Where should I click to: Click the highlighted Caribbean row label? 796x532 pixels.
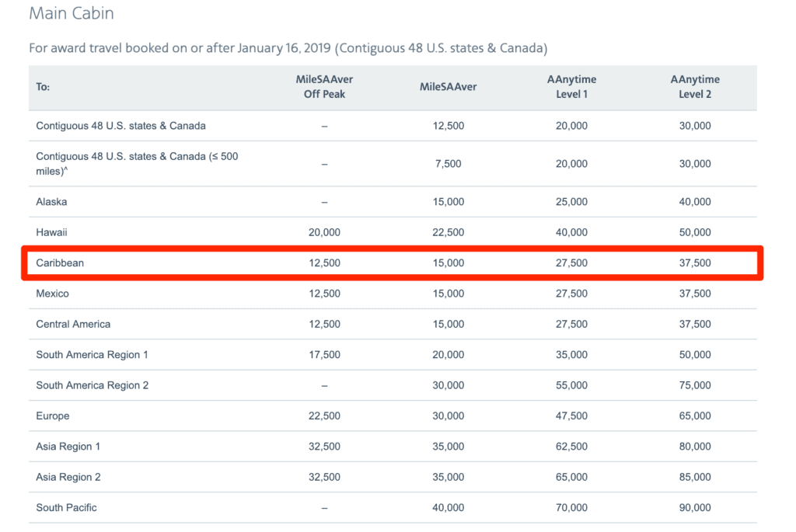tap(60, 263)
